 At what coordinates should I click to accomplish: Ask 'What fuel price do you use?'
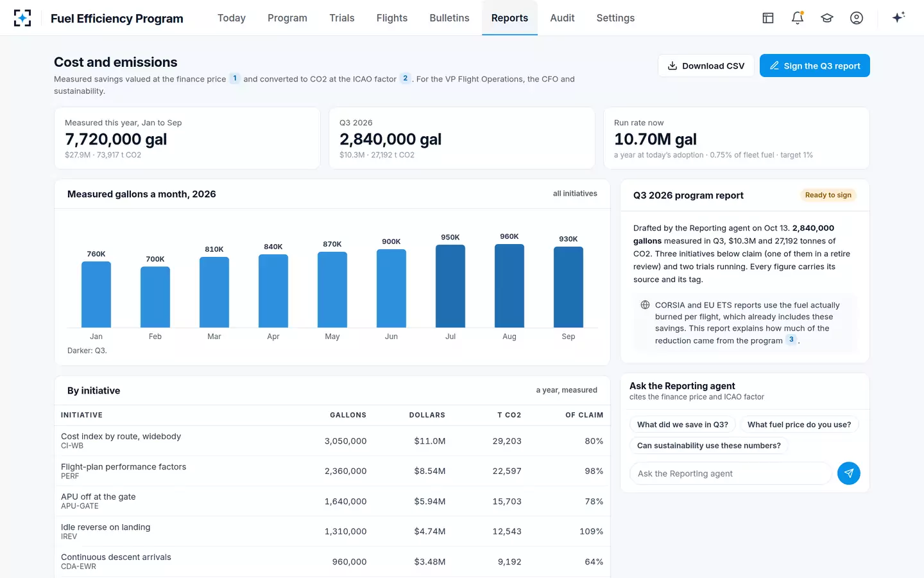pos(800,425)
